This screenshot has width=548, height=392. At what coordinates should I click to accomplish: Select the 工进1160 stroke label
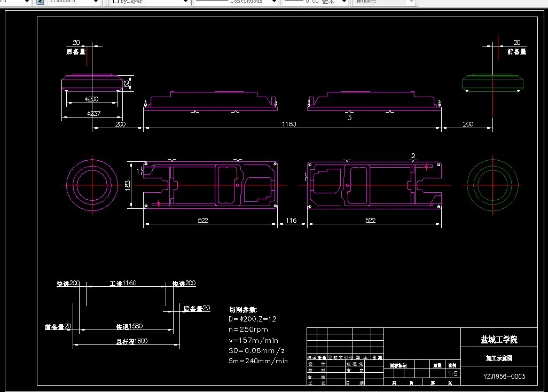click(x=123, y=283)
